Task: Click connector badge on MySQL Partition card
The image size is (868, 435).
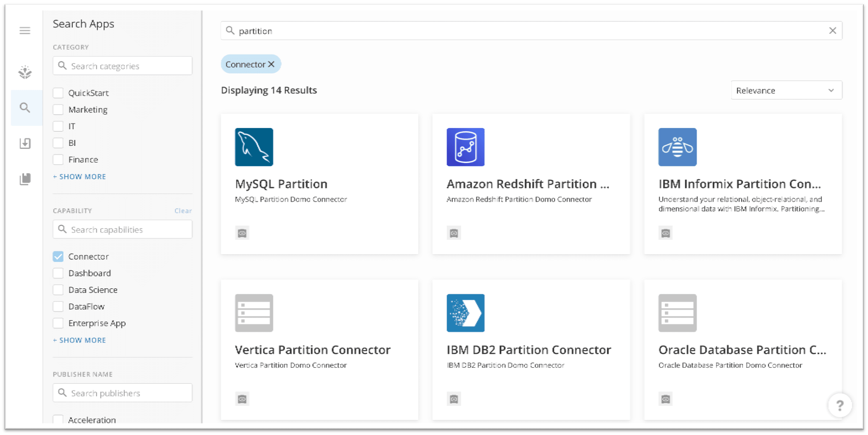Action: pos(242,233)
